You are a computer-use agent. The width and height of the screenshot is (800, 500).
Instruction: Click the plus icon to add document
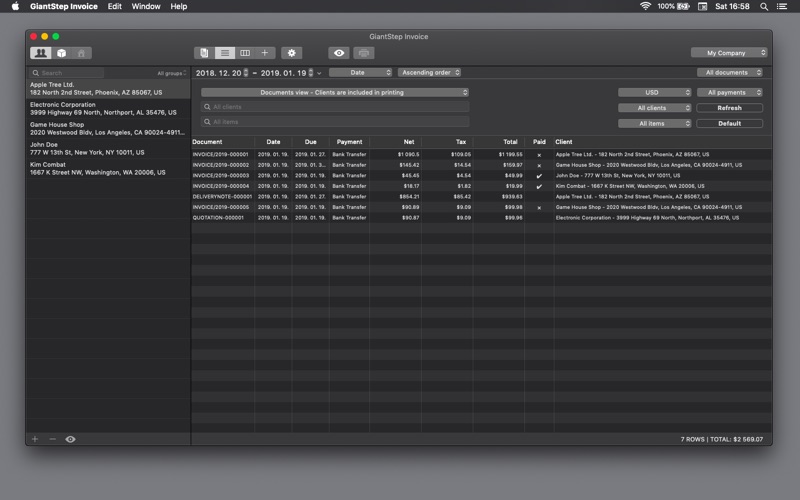265,53
